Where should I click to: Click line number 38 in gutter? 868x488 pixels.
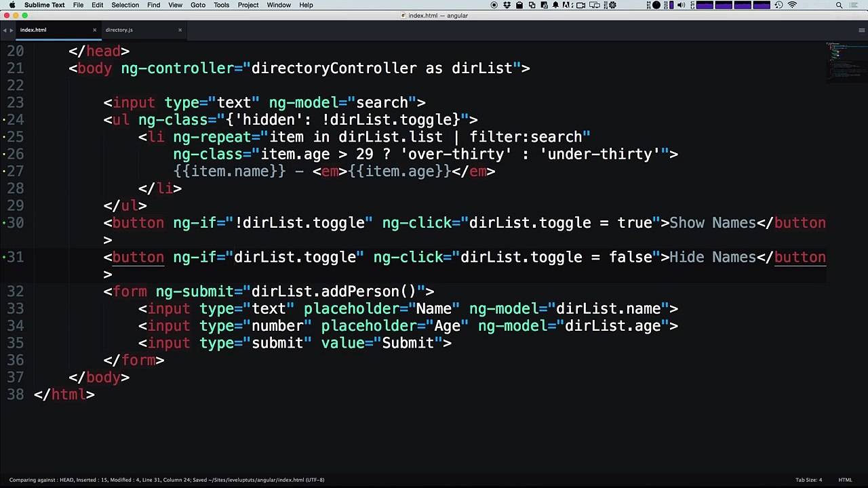(16, 394)
